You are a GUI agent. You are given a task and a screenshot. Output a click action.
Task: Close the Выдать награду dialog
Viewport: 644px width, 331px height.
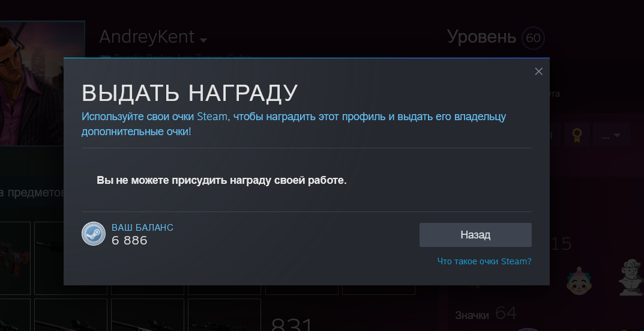click(x=538, y=71)
